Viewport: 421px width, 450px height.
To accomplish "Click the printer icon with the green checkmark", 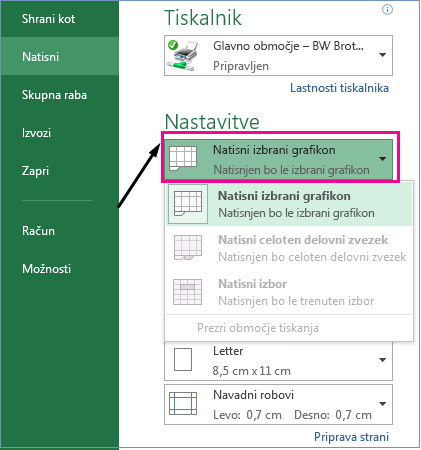I will point(183,55).
